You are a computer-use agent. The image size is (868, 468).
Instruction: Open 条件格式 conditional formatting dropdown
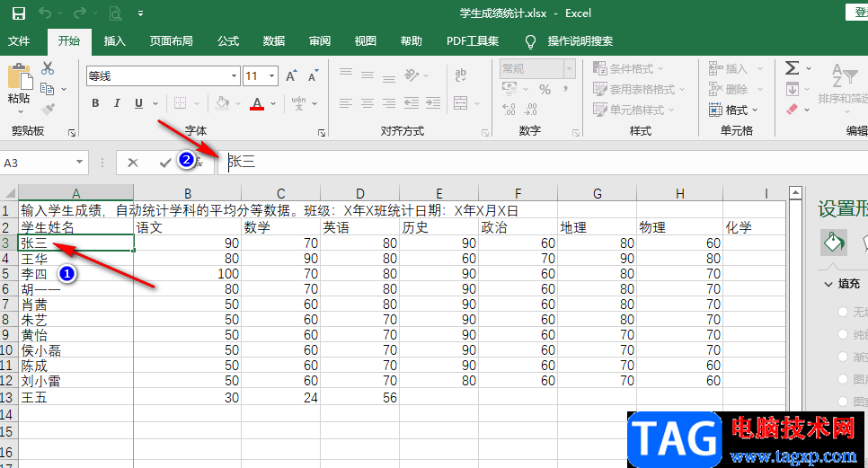628,68
